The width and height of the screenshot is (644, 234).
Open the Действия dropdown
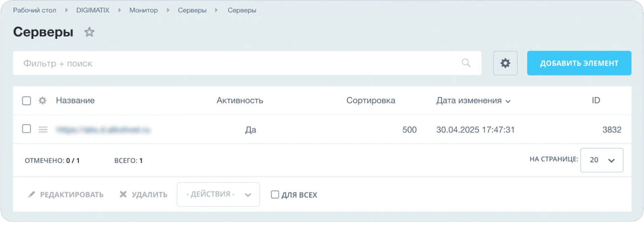[218, 194]
